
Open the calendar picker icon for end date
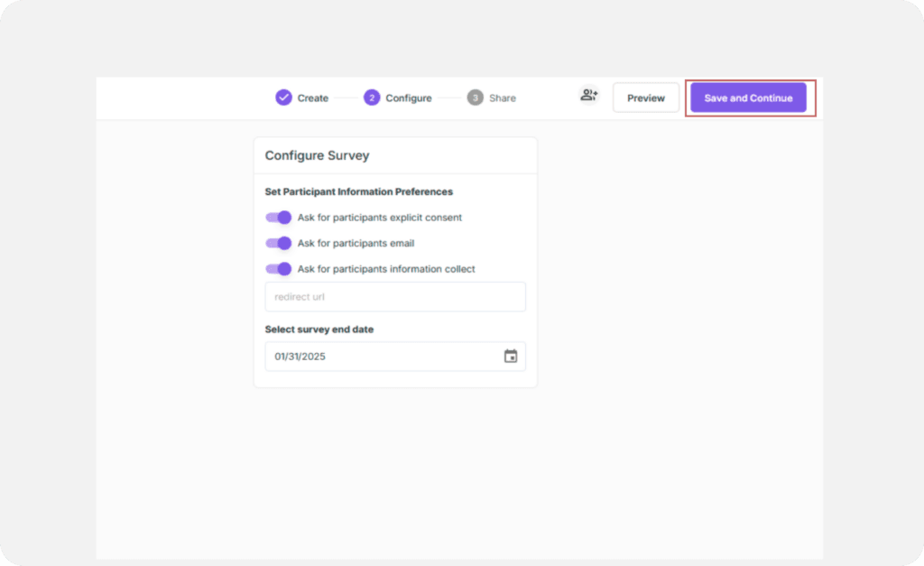[511, 357]
